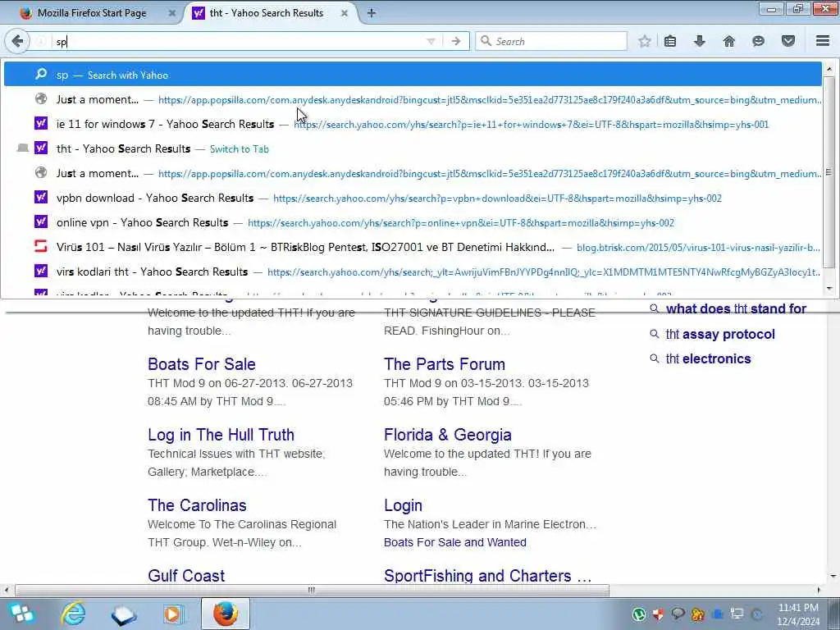Select 'Virüs 101 – Nasıl Virüs Yazılır' suggestion
The height and width of the screenshot is (630, 840).
[x=413, y=248]
